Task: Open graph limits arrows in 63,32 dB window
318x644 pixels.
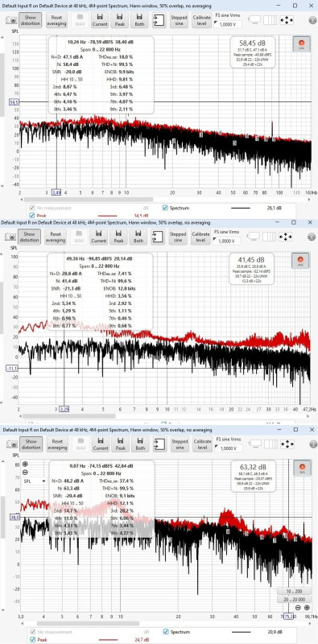Action: tap(287, 444)
